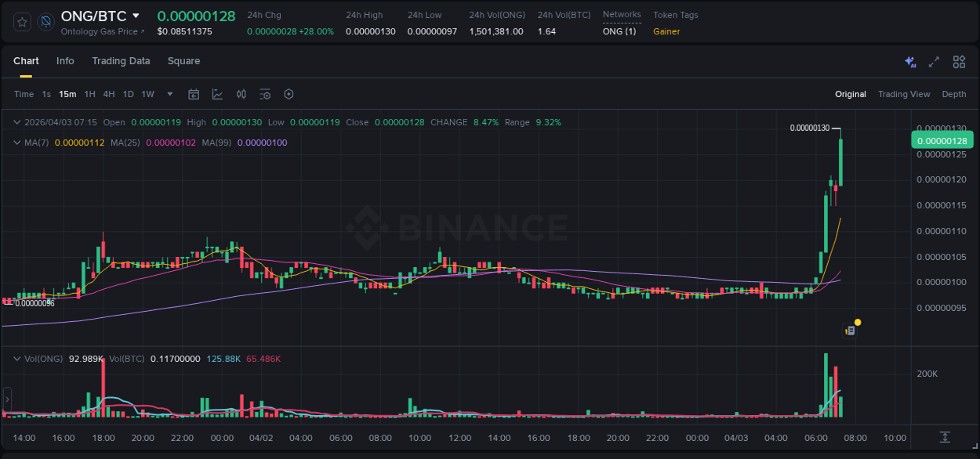Launch the Binance AI assistant icon
The image size is (980, 459).
[x=909, y=61]
